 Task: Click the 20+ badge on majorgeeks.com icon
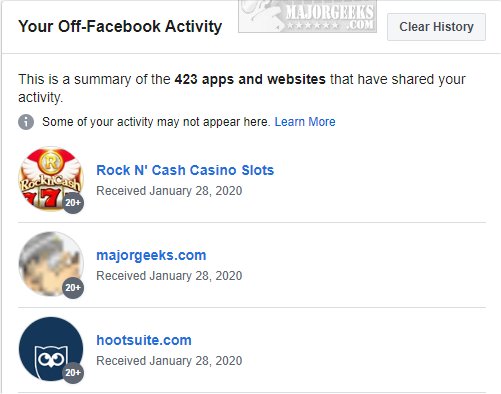click(73, 287)
